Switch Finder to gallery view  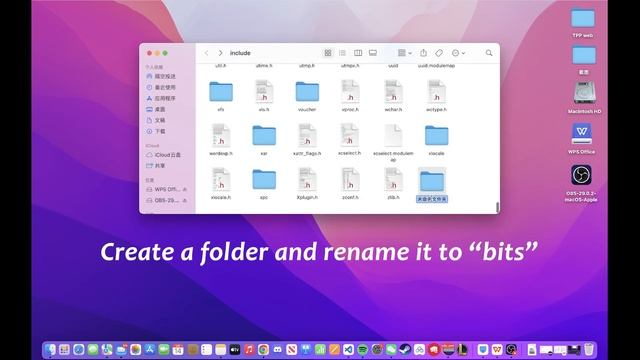point(373,53)
